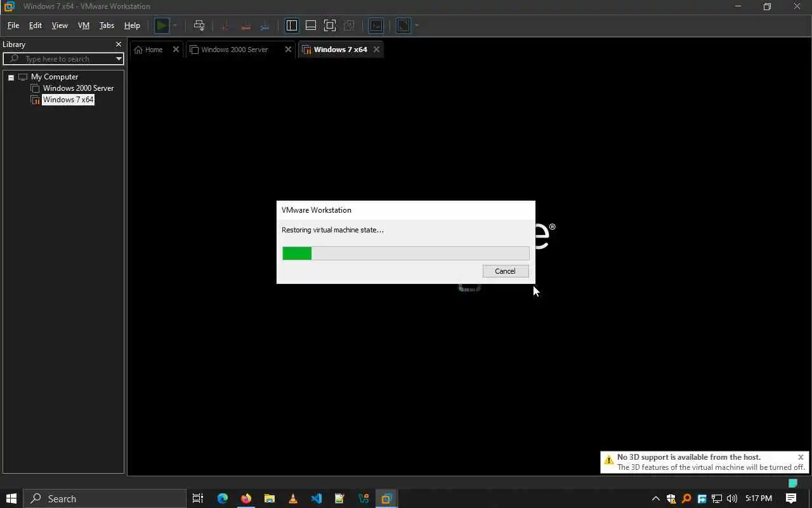Open the View menu
This screenshot has height=508, width=812.
point(60,25)
